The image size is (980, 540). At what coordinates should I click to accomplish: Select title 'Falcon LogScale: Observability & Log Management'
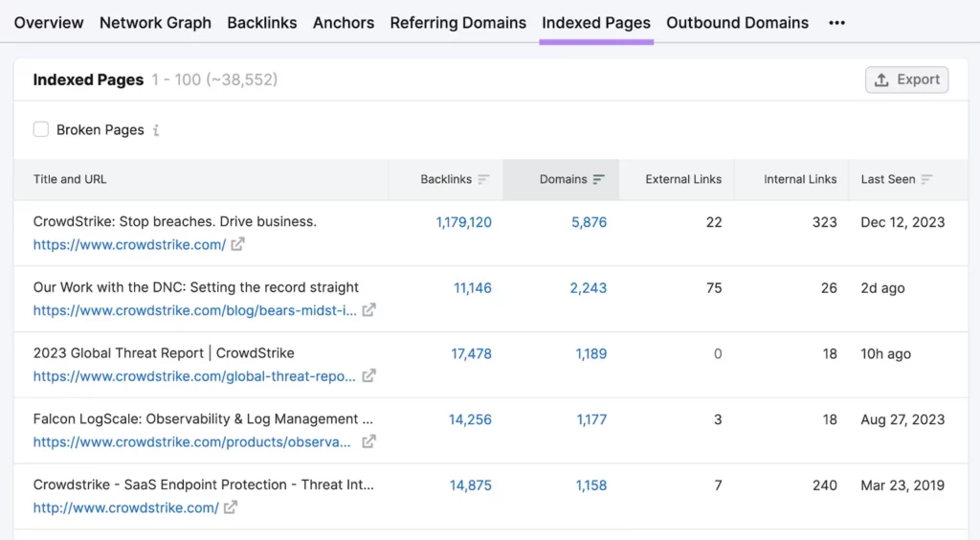(x=203, y=418)
